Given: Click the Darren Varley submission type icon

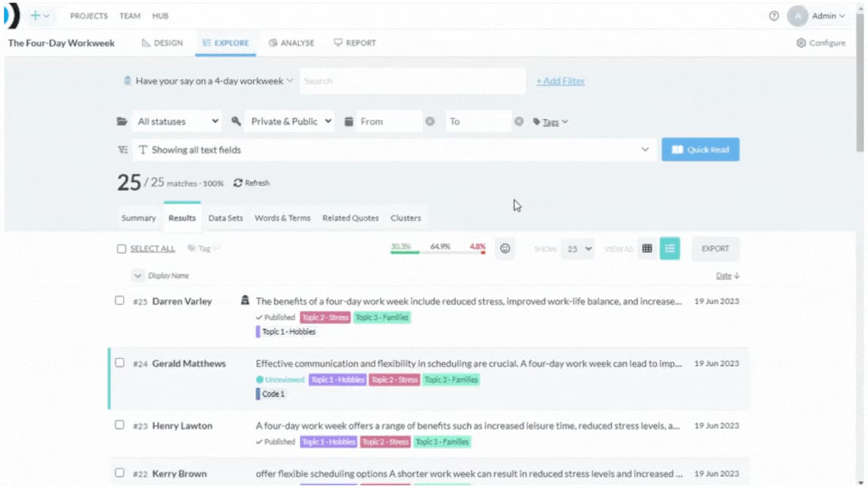Looking at the screenshot, I should click(245, 300).
